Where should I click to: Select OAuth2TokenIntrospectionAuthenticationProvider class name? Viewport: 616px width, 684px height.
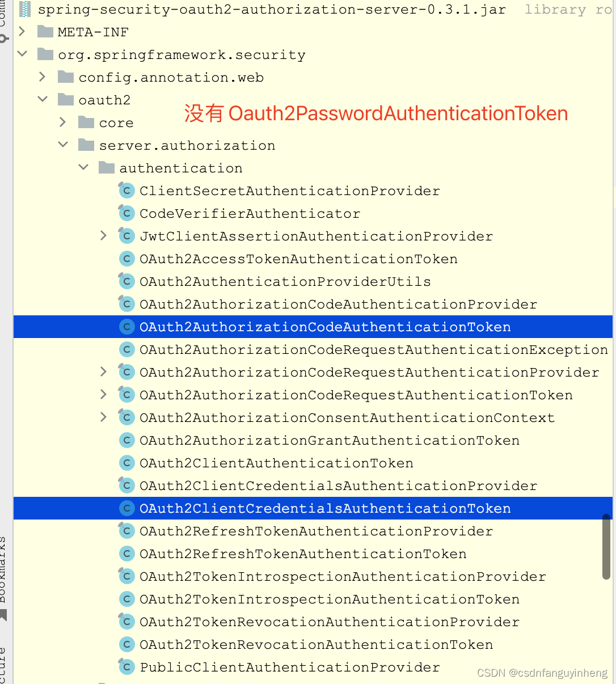pos(343,577)
